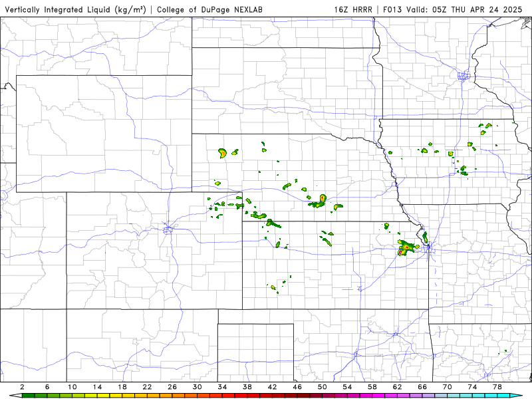Click the "College of DuPage NEXLAB" text

click(x=209, y=9)
